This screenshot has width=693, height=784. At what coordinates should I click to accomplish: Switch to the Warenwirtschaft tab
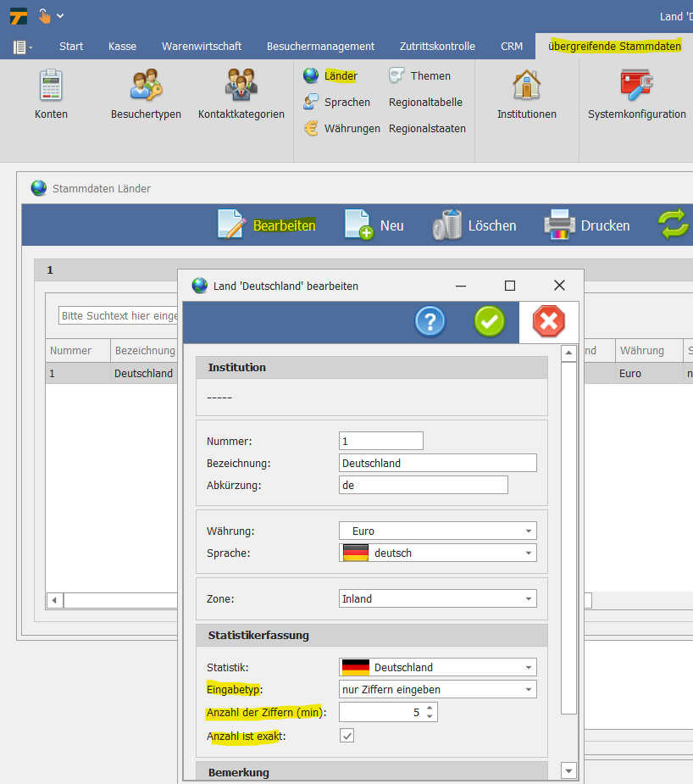202,47
